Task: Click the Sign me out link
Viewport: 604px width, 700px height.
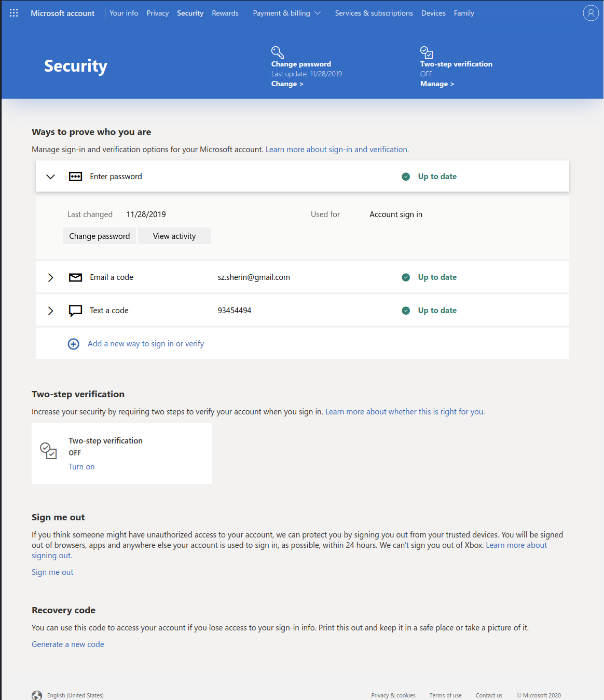Action: click(x=52, y=572)
